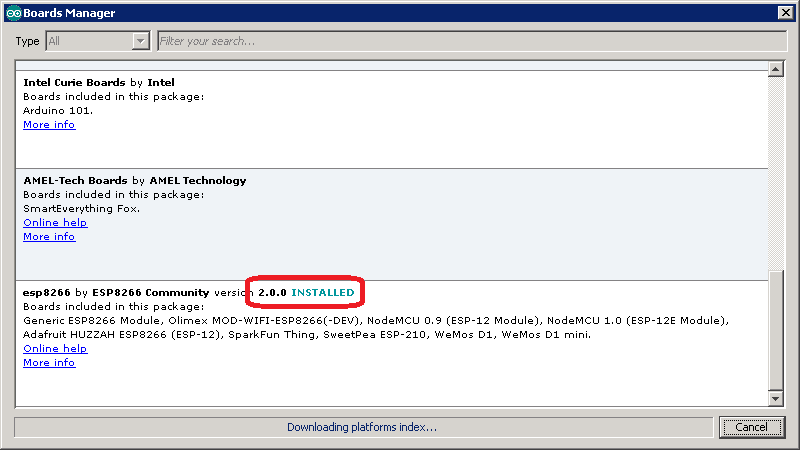This screenshot has height=450, width=800.
Task: Open Online help link for esp8266 package
Action: pos(55,348)
